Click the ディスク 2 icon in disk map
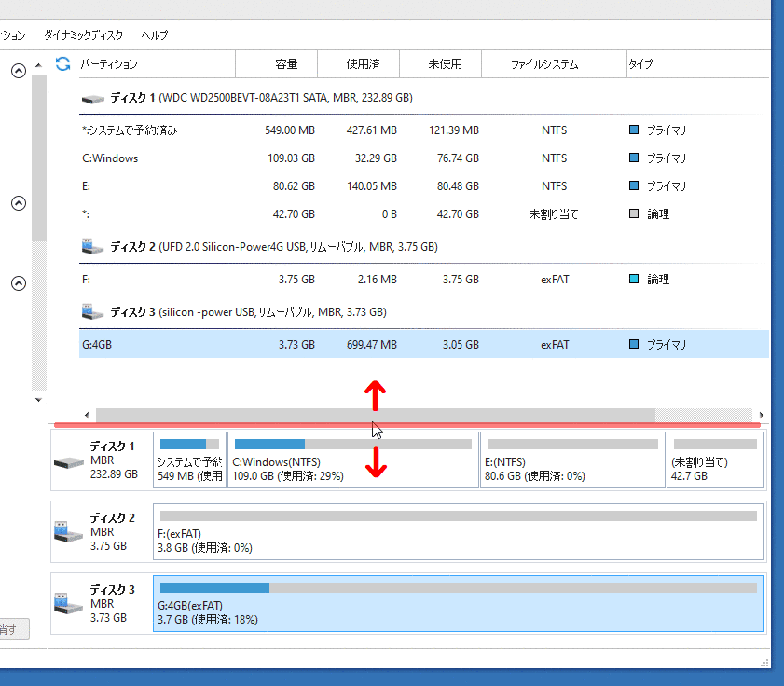 pyautogui.click(x=69, y=532)
